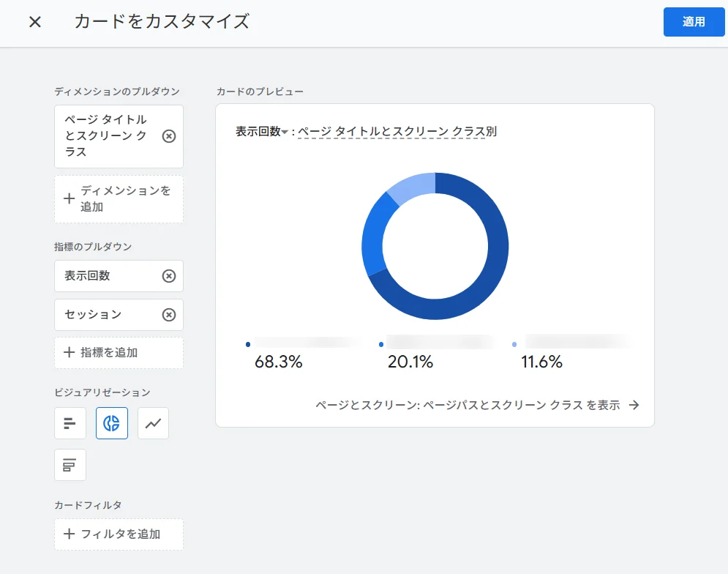
Task: Click the カードのプレビュー label
Action: coord(260,92)
